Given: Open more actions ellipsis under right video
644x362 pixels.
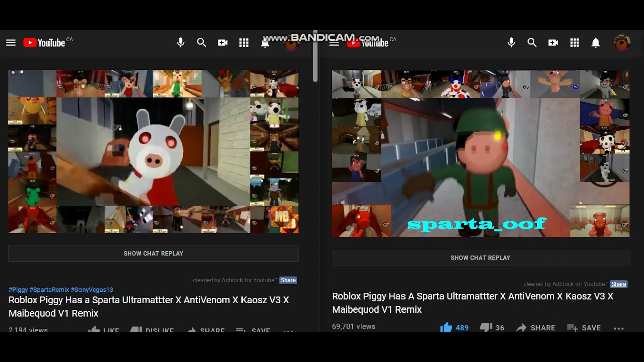Looking at the screenshot, I should click(x=619, y=328).
